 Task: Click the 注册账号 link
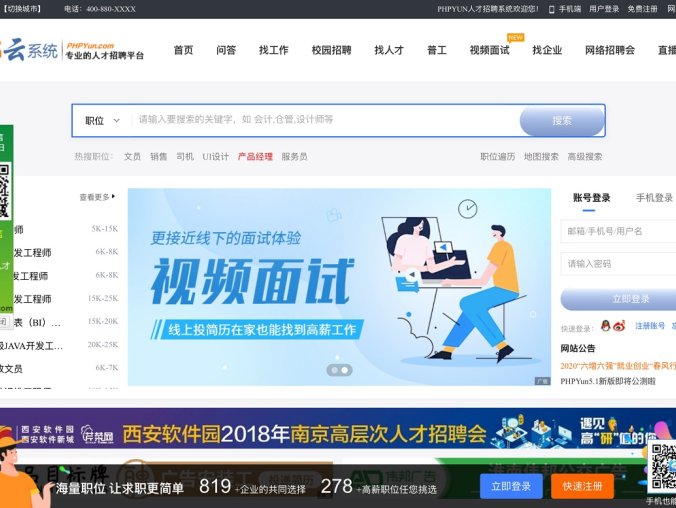tap(650, 326)
